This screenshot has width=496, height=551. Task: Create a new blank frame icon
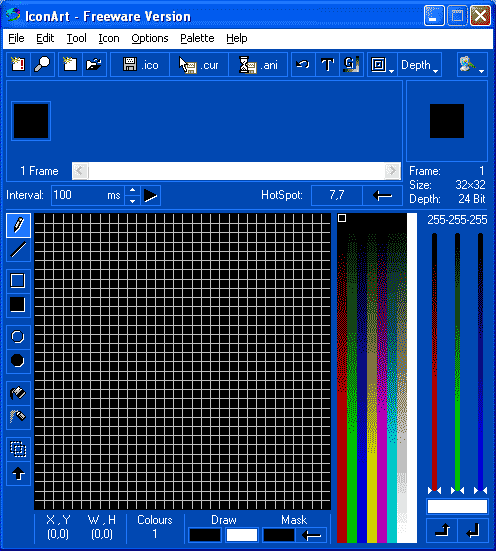coord(70,65)
